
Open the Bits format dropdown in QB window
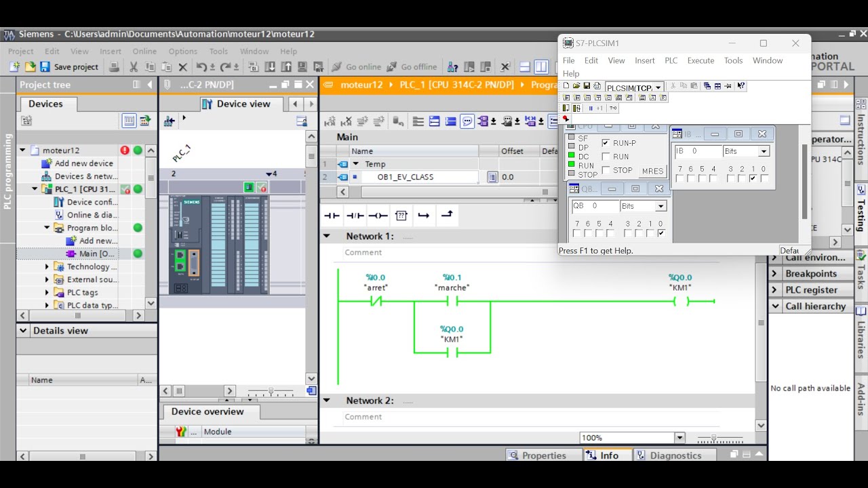tap(660, 206)
